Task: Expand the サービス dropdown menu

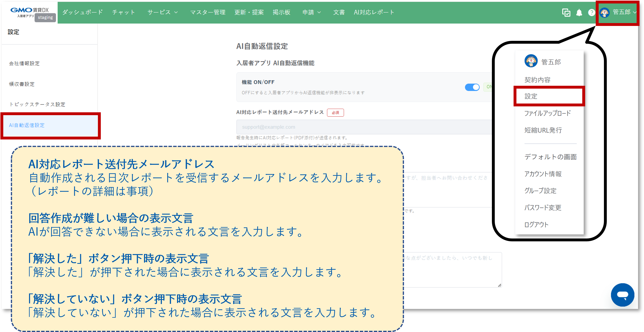Action: click(x=163, y=12)
